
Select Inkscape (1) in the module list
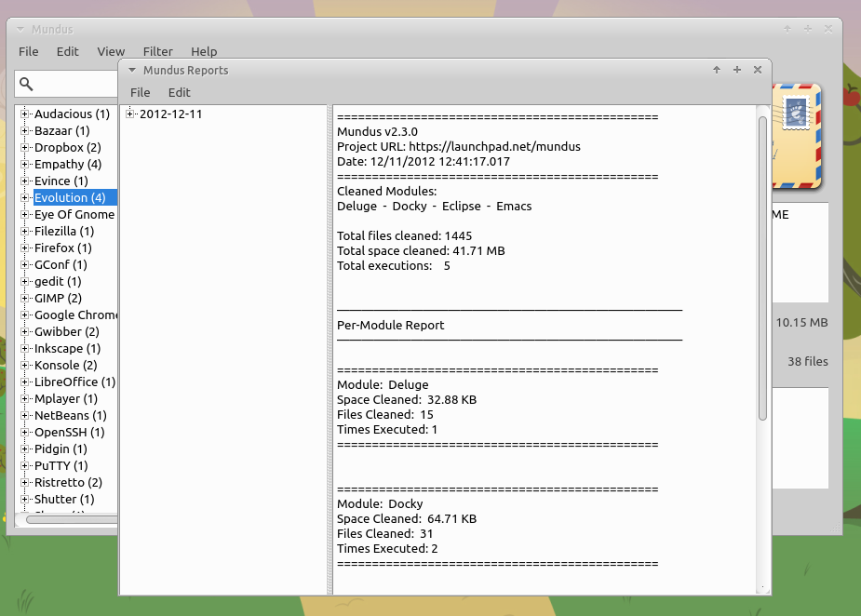[x=68, y=348]
